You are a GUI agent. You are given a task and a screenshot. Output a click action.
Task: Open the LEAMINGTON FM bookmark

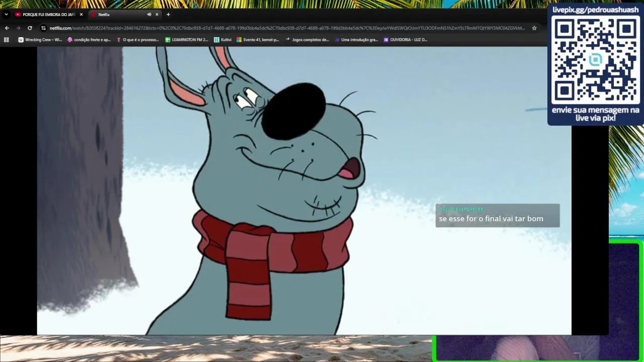tap(187, 40)
